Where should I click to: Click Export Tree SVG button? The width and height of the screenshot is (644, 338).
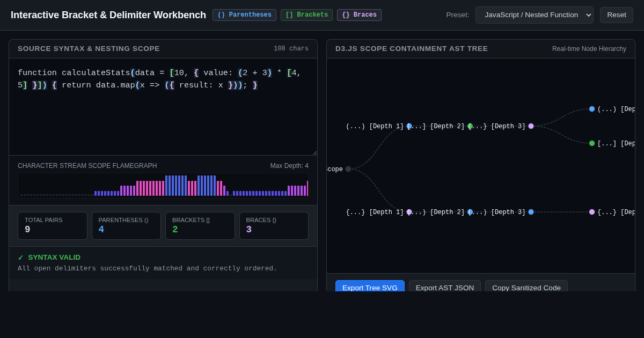370,287
